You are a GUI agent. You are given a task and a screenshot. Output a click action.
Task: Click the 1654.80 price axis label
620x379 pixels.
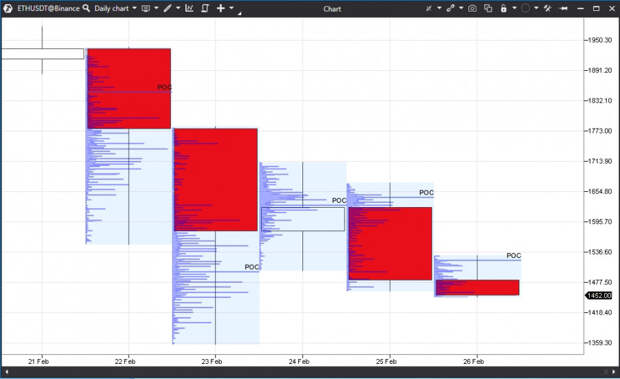[x=600, y=191]
